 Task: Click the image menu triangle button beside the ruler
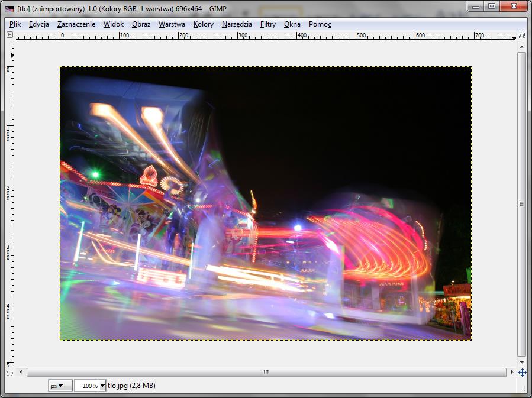point(10,34)
